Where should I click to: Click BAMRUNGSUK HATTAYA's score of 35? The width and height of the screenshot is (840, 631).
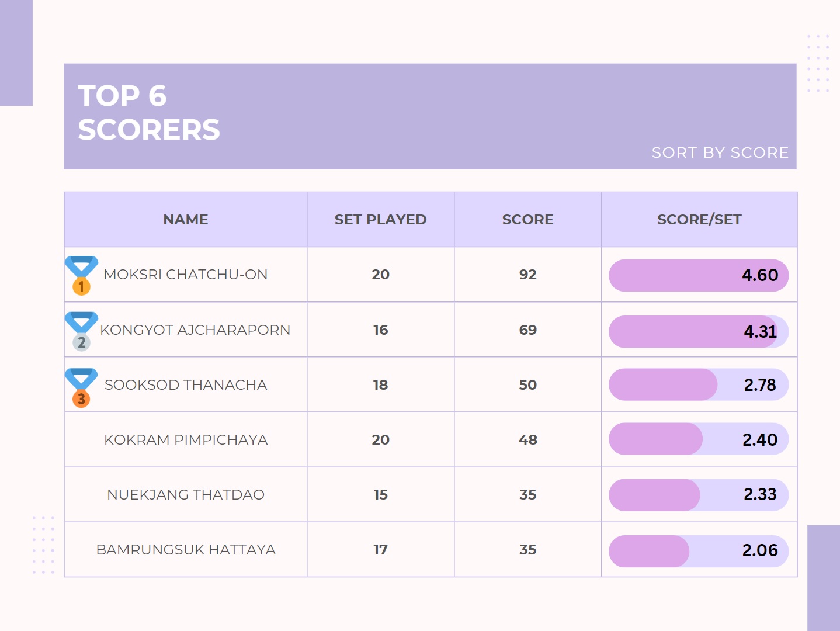[x=528, y=550]
